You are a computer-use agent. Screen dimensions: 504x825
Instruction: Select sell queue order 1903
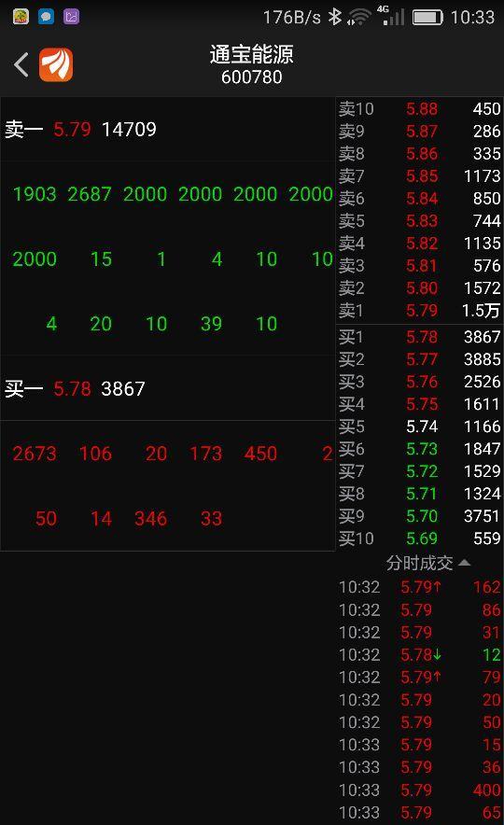pos(35,194)
